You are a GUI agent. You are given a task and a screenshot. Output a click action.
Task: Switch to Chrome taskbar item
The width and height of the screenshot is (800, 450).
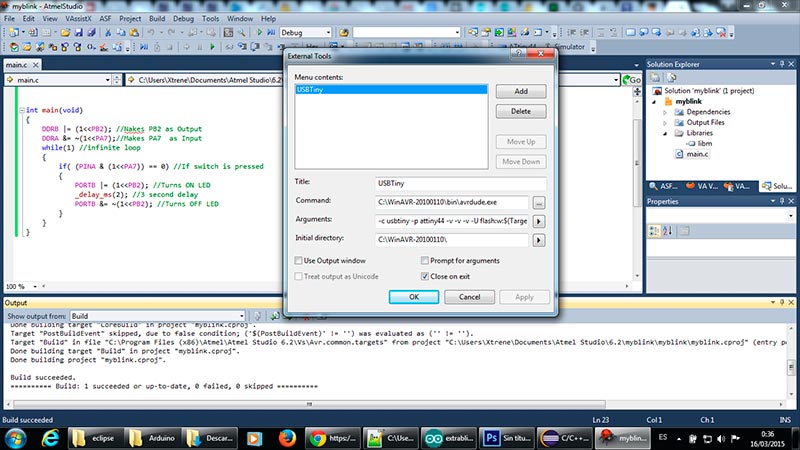click(333, 438)
